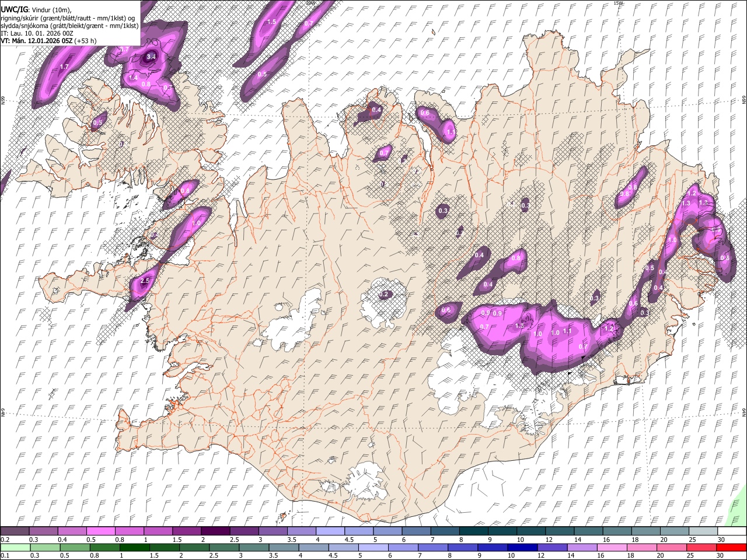Click the 'VT: Mán. 12.01.2026 05Z (+53 h)' line
The width and height of the screenshot is (747, 560).
coord(49,41)
